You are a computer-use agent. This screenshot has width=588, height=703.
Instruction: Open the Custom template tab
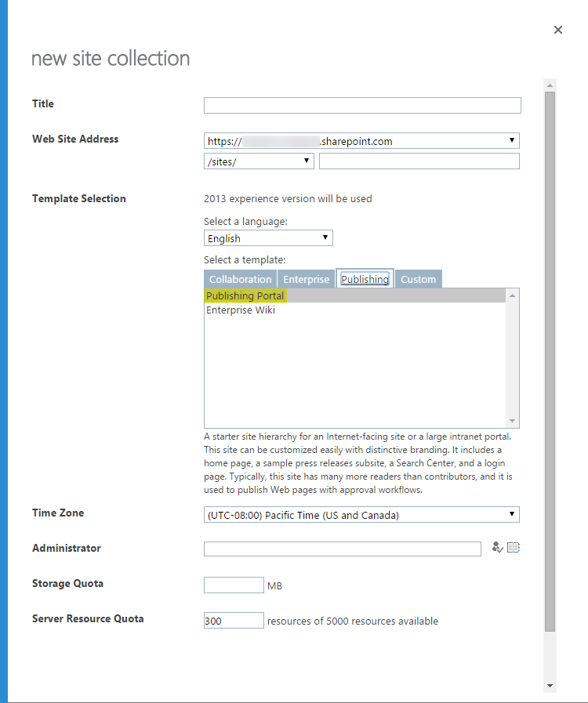point(419,279)
